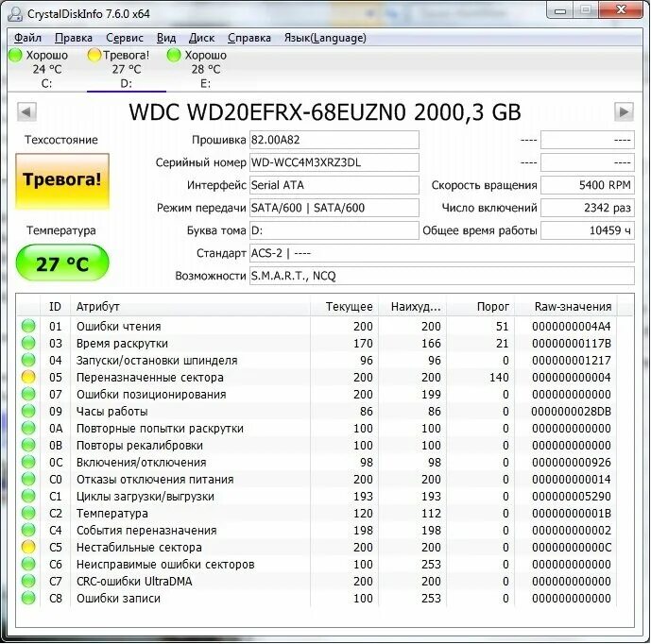Click the Атрибут column header
The width and height of the screenshot is (651, 644).
(190, 307)
